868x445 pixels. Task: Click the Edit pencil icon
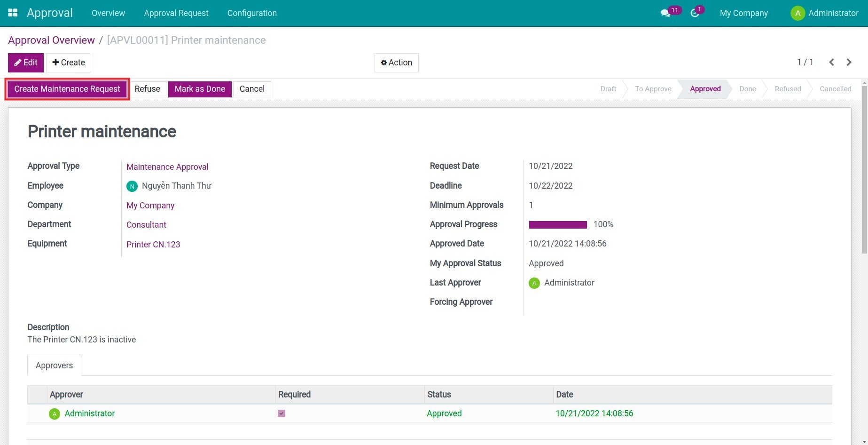point(18,62)
